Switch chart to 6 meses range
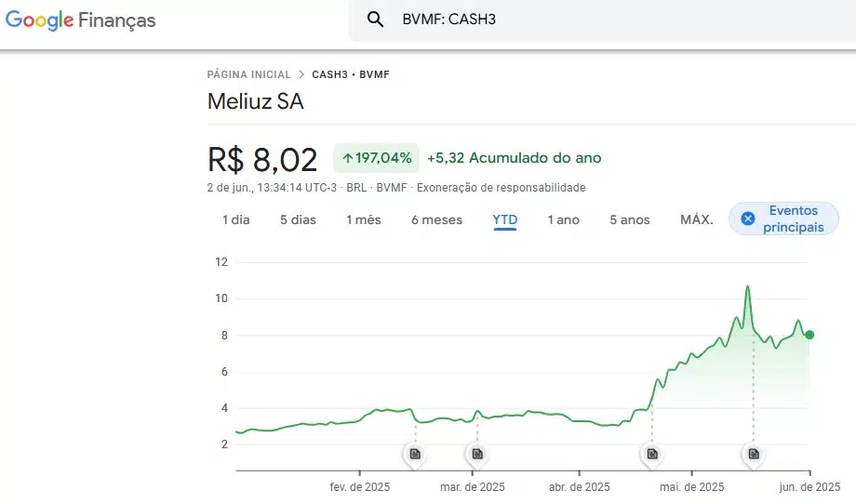 tap(436, 219)
